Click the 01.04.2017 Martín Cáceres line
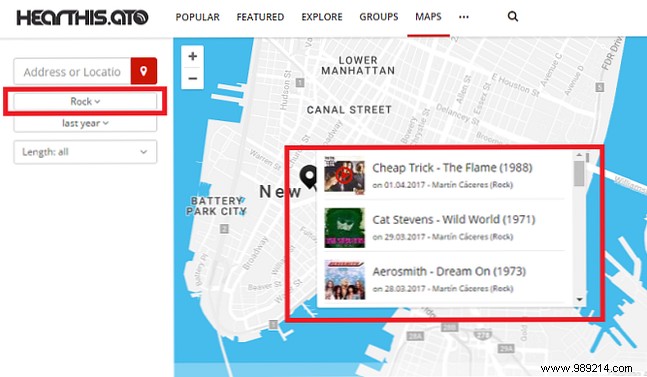 (442, 185)
